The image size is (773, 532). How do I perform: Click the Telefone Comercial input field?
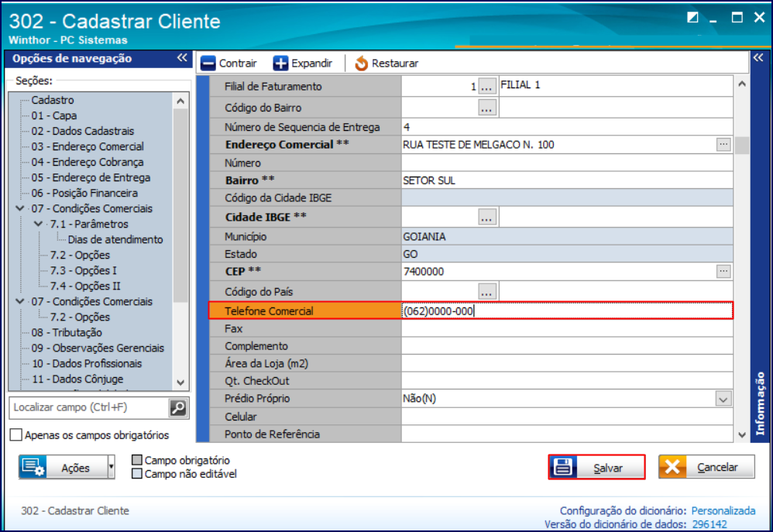pos(567,311)
